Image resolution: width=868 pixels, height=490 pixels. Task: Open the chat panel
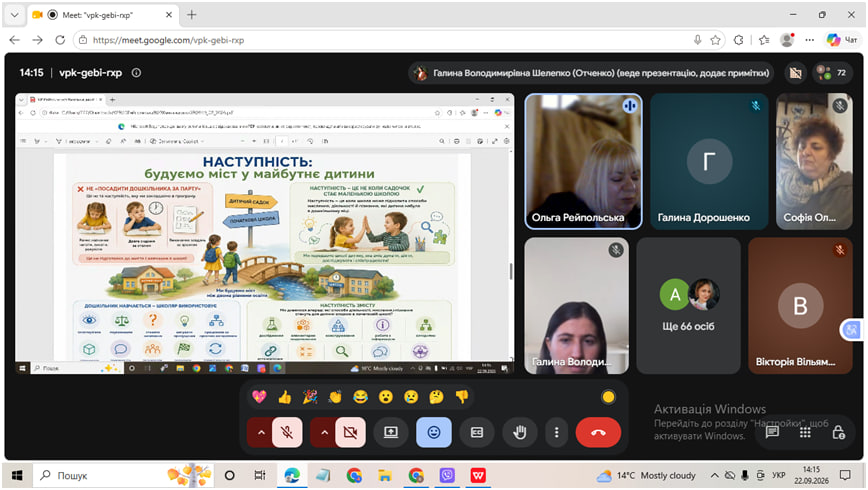772,432
